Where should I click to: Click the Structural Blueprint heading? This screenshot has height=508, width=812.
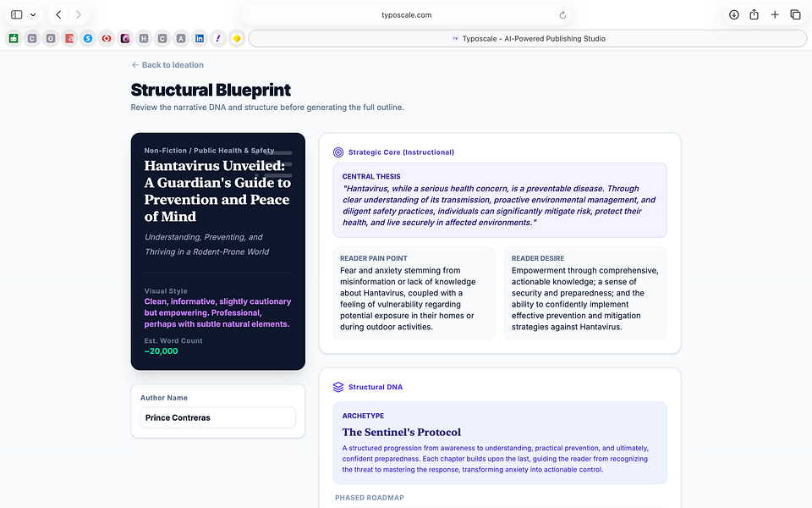211,91
